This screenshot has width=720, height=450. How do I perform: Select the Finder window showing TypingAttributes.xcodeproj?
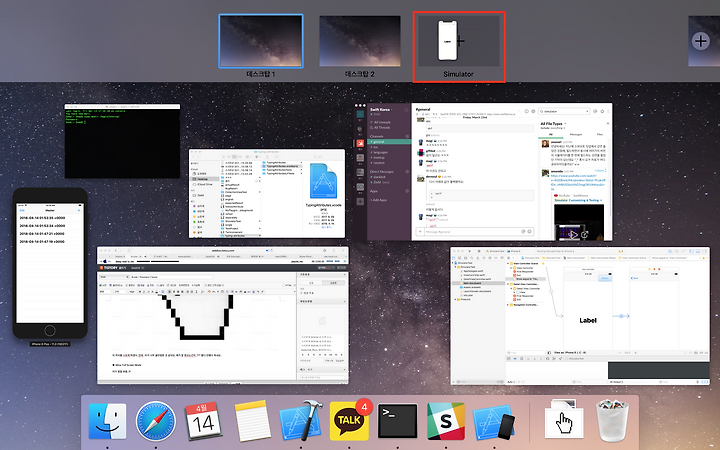coord(267,193)
